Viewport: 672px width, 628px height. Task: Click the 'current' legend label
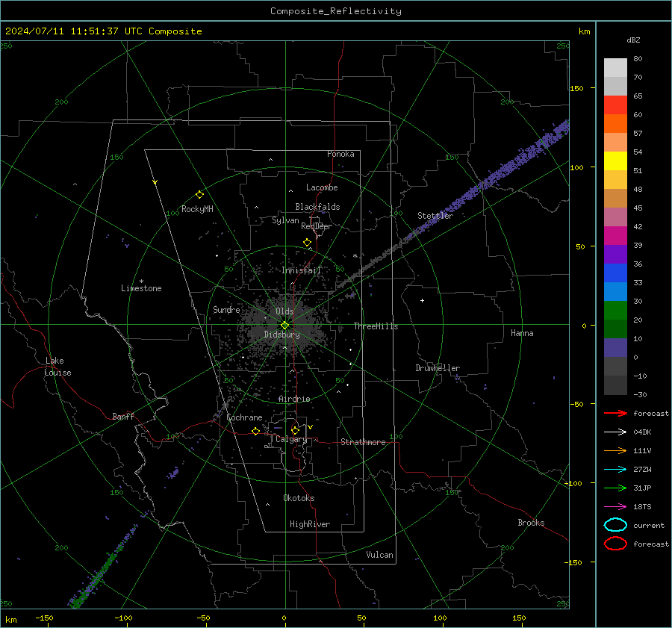coord(649,525)
